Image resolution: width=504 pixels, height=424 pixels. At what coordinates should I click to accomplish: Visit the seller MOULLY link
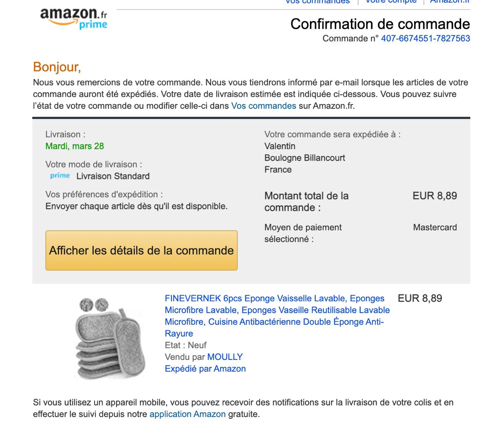point(225,357)
